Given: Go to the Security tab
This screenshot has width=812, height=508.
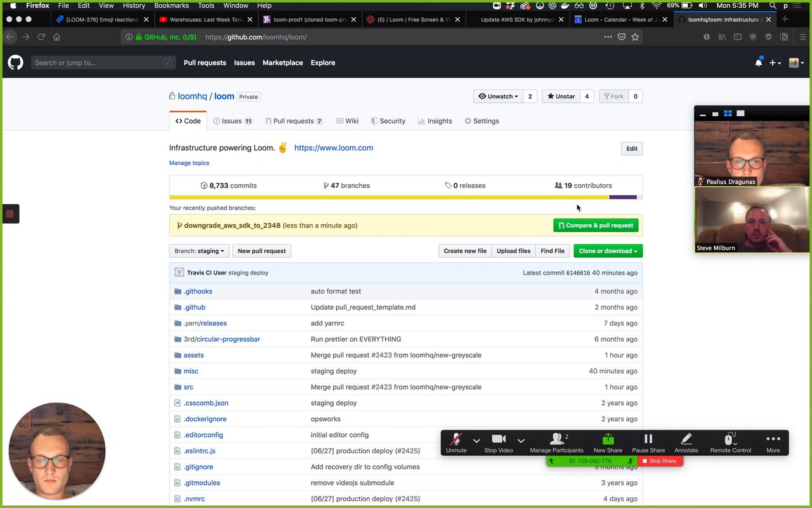Looking at the screenshot, I should (x=388, y=121).
